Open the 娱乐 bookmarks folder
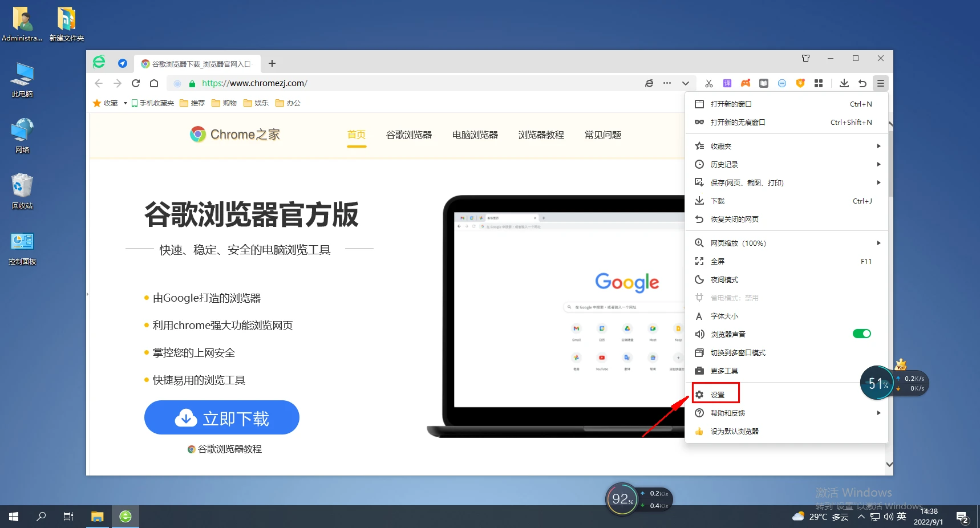Screen dimensions: 980x528 (256, 103)
